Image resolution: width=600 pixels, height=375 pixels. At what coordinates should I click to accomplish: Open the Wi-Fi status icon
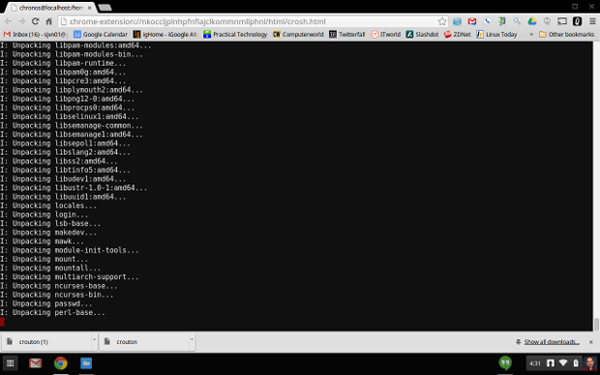point(563,363)
